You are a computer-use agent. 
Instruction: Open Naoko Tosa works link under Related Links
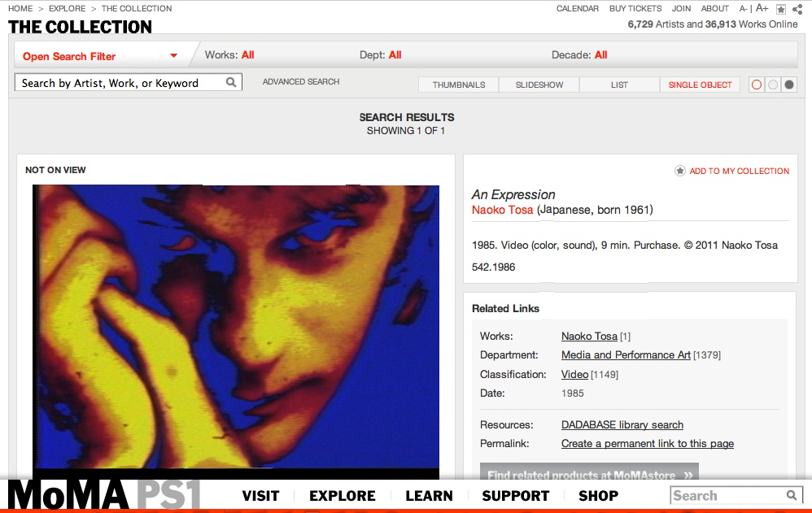pyautogui.click(x=589, y=336)
